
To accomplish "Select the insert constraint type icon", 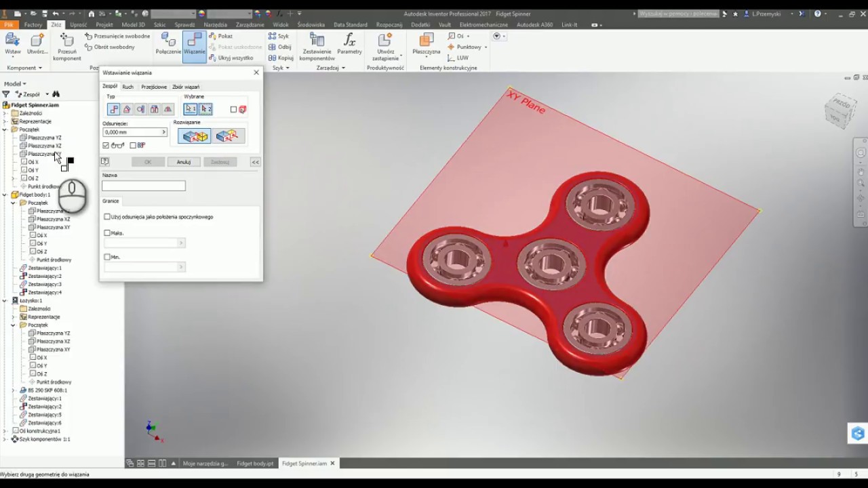I will tap(154, 109).
